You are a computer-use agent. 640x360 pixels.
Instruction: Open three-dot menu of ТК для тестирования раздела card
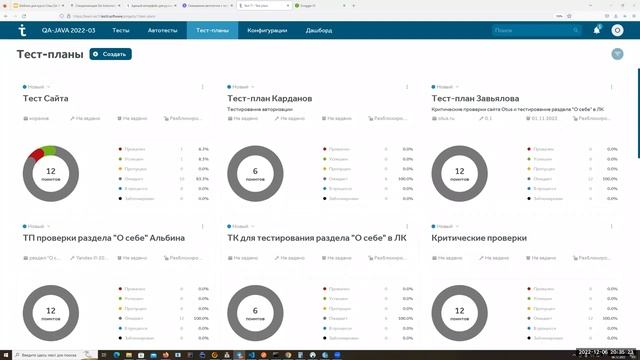tap(407, 226)
